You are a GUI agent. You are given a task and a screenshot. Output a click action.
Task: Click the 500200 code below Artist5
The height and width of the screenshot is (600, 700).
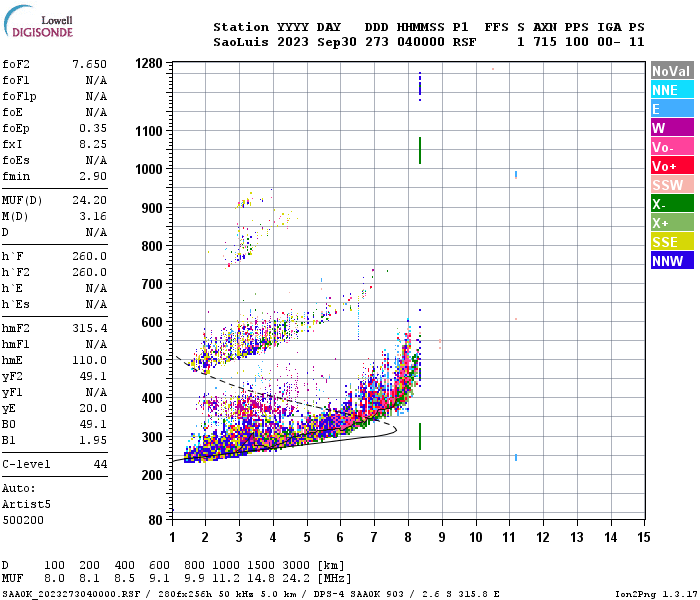[x=23, y=520]
